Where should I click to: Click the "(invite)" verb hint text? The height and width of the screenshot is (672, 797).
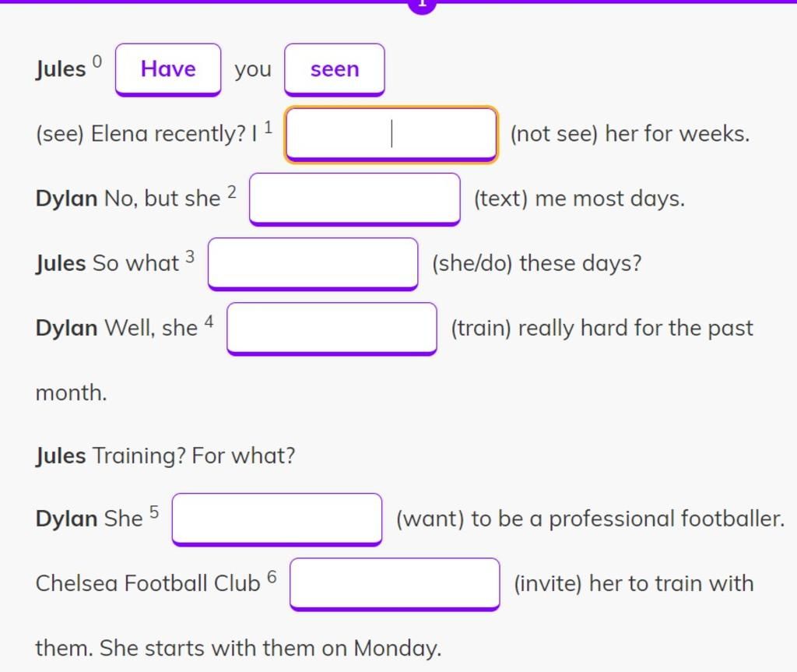tap(548, 583)
